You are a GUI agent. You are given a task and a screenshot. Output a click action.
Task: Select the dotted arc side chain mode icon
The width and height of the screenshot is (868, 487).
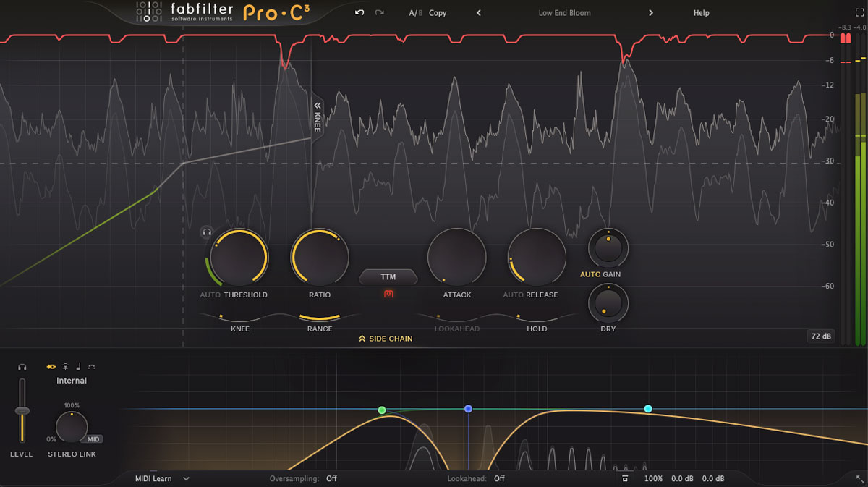92,367
